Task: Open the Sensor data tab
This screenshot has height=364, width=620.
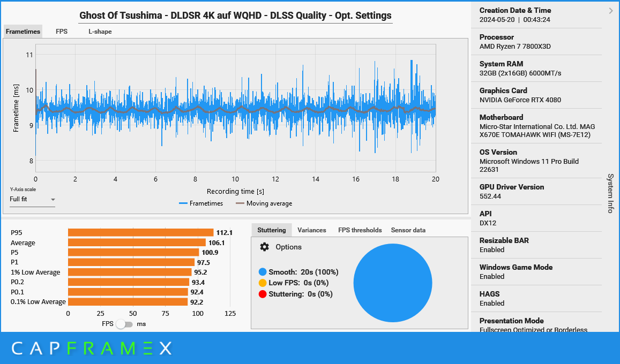Action: pyautogui.click(x=408, y=230)
